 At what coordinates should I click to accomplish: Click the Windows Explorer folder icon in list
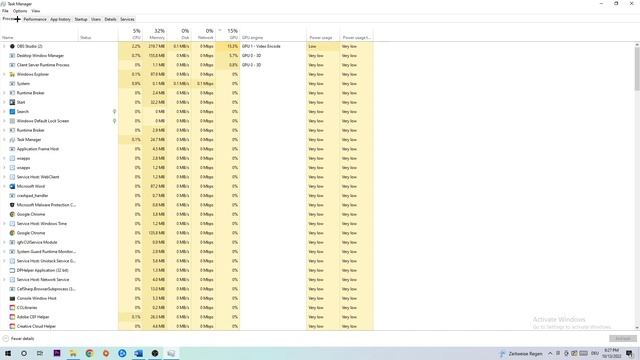[x=12, y=74]
